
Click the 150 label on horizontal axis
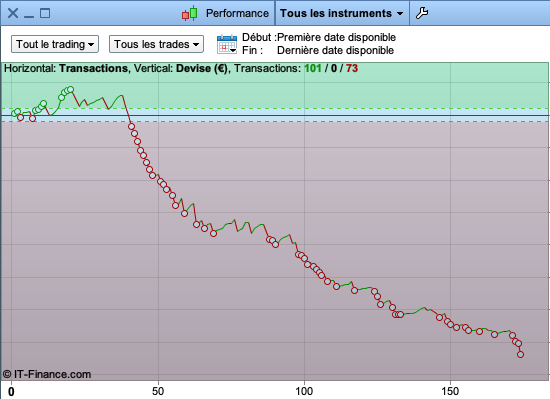tap(450, 391)
